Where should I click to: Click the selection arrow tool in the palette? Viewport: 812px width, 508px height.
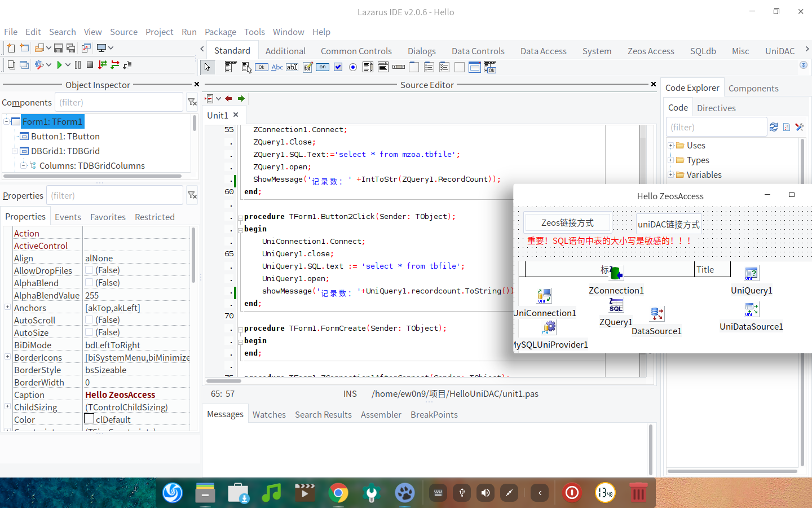[x=207, y=67]
